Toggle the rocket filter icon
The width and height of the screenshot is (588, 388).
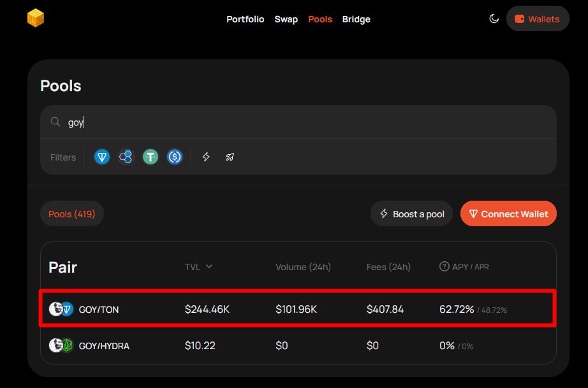coord(230,157)
